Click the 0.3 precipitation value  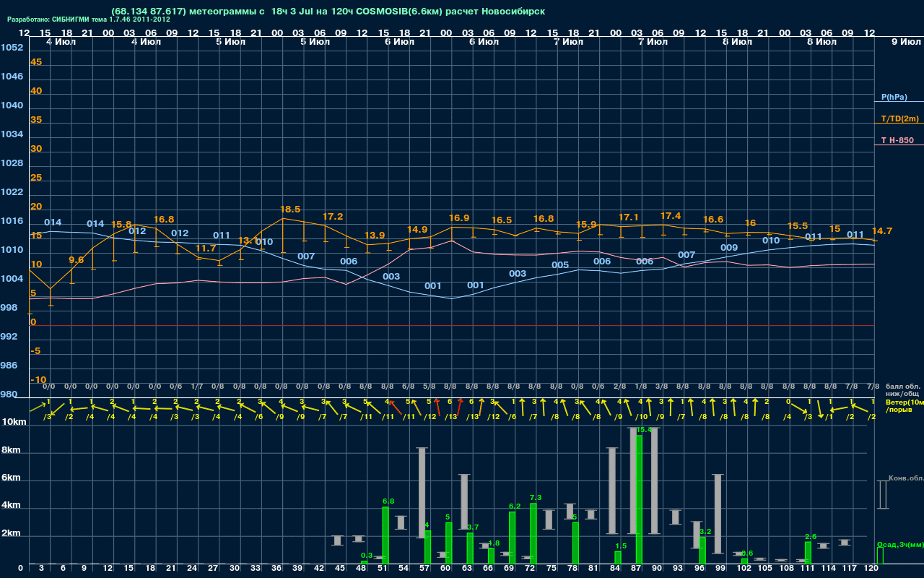click(367, 555)
